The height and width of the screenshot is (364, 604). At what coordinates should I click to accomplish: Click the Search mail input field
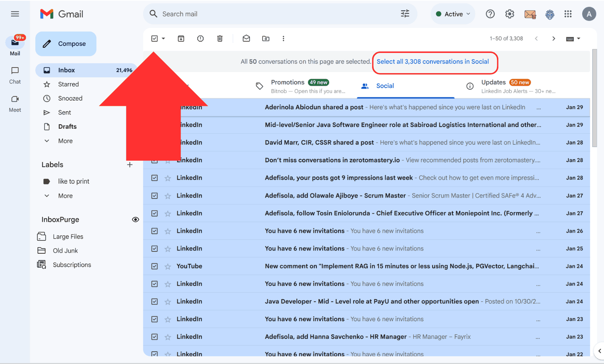[280, 14]
